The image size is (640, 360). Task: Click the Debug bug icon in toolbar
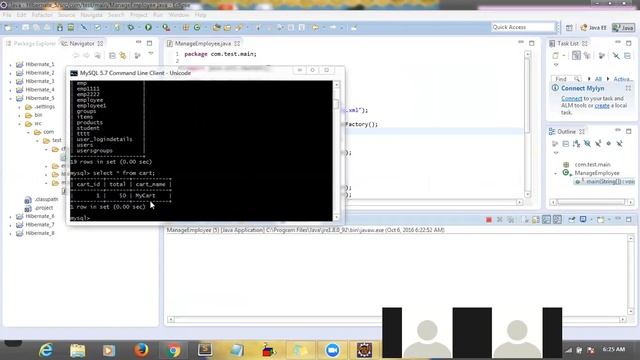click(130, 27)
